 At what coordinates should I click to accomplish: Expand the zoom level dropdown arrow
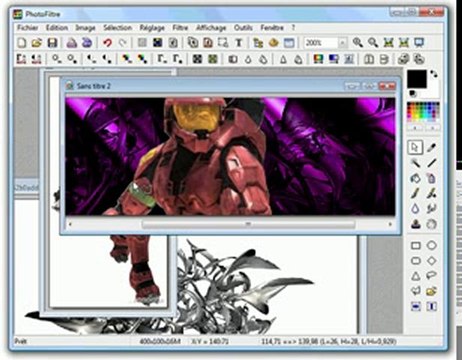click(x=342, y=43)
